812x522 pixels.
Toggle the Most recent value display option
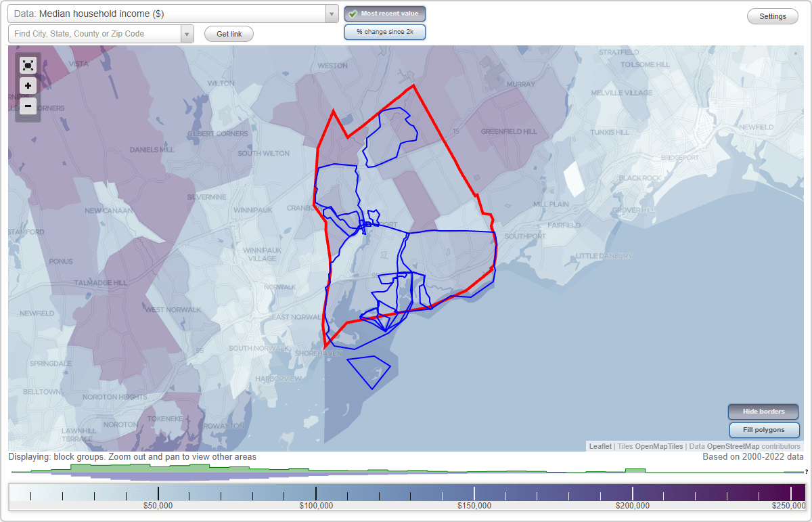[x=385, y=14]
